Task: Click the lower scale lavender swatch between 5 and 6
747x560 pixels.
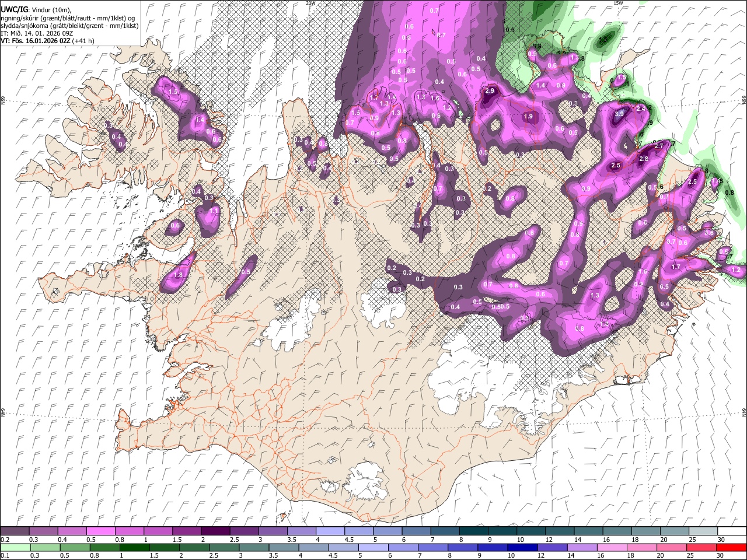Action: [x=373, y=547]
